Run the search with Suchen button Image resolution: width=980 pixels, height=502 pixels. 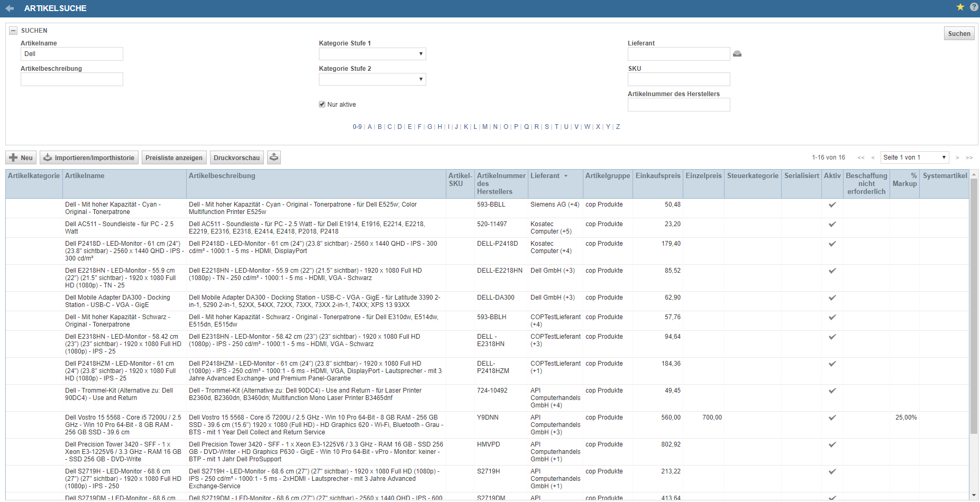click(x=959, y=33)
